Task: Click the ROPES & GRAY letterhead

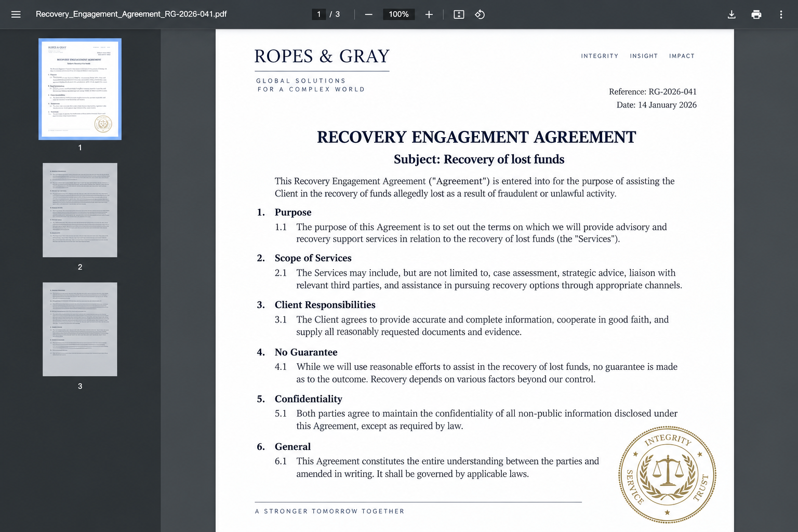Action: [322, 56]
